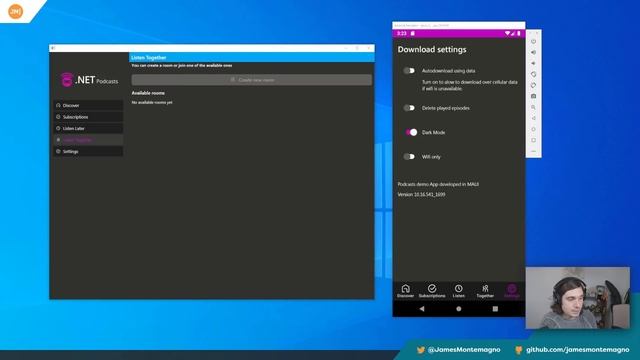Turn off the Dark Mode switch

[x=411, y=132]
